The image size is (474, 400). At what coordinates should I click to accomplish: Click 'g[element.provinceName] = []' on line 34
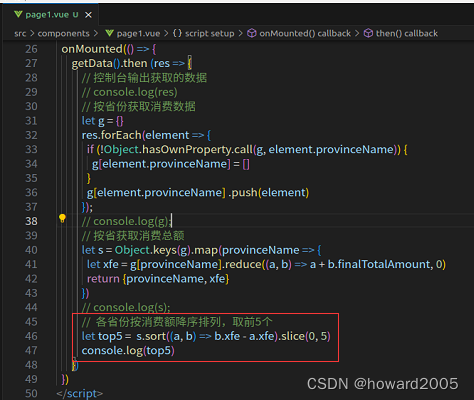tap(171, 164)
